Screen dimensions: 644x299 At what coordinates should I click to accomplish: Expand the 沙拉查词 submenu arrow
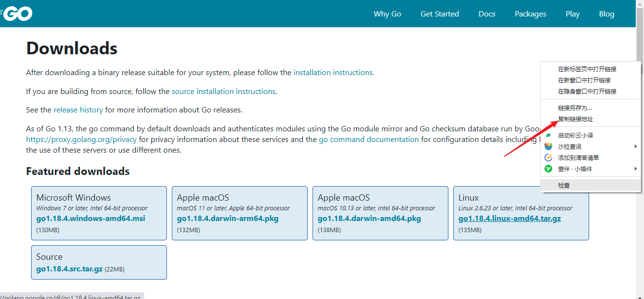point(636,146)
